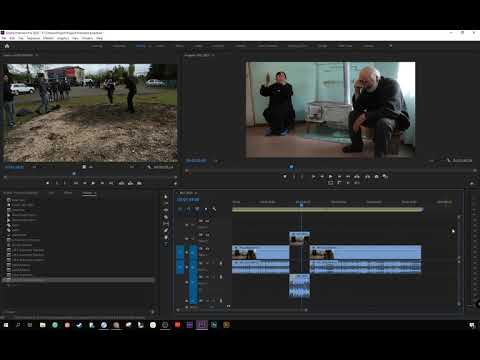Export frame from Source monitor

coord(139,183)
